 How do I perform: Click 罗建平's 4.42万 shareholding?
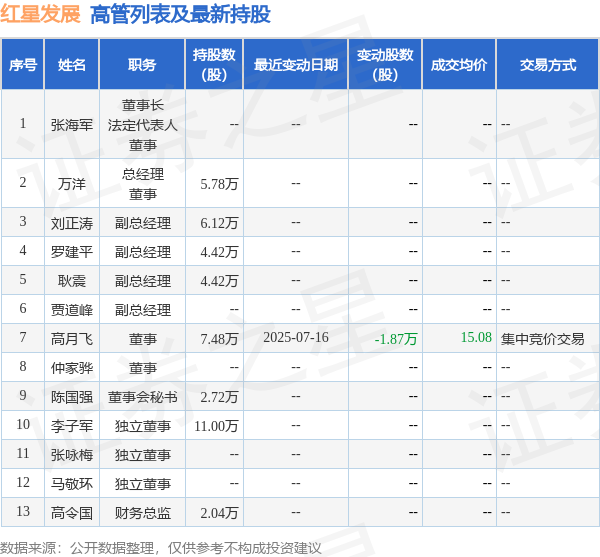[219, 252]
